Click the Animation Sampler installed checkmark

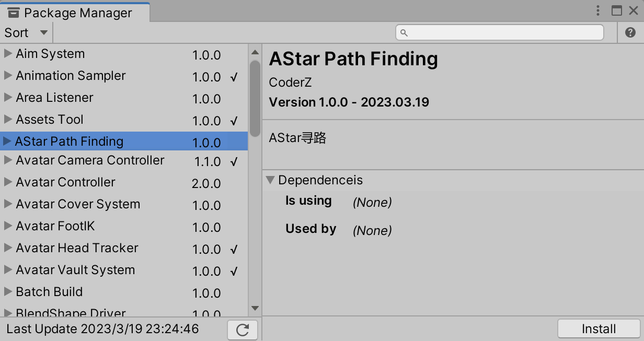point(234,77)
